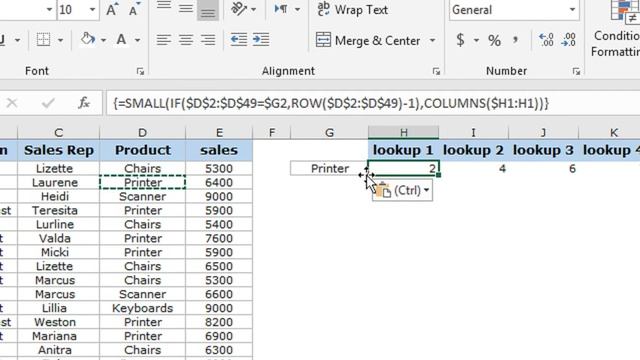This screenshot has width=640, height=360.
Task: Apply fill color with paint bucket icon
Action: pyautogui.click(x=88, y=40)
